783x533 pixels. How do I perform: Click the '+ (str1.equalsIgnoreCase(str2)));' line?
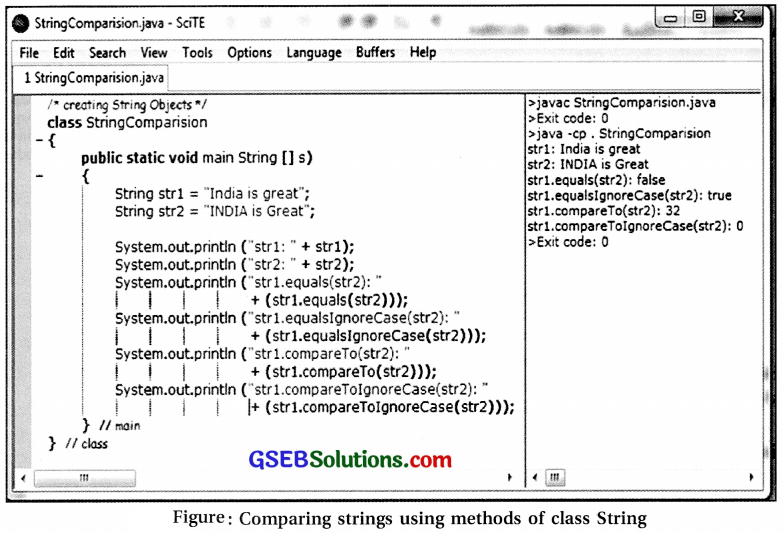click(368, 336)
